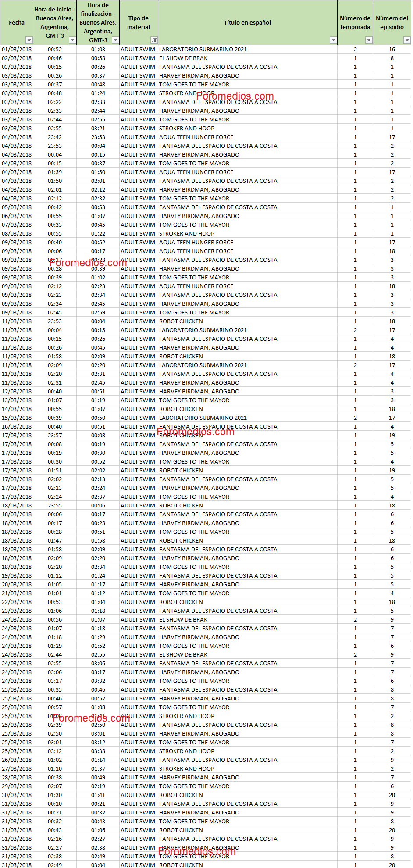Select date cell 01/03/2018
413x868 pixels.
point(17,49)
